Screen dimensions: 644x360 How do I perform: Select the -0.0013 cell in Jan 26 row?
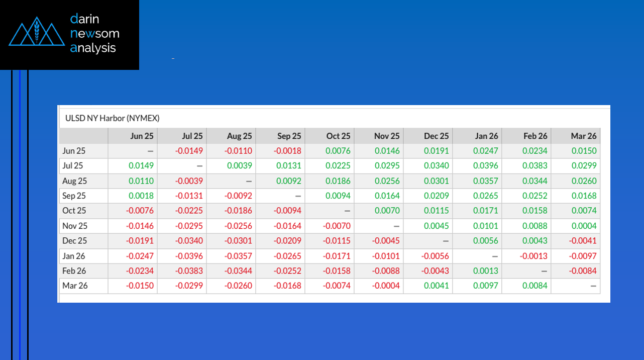535,256
